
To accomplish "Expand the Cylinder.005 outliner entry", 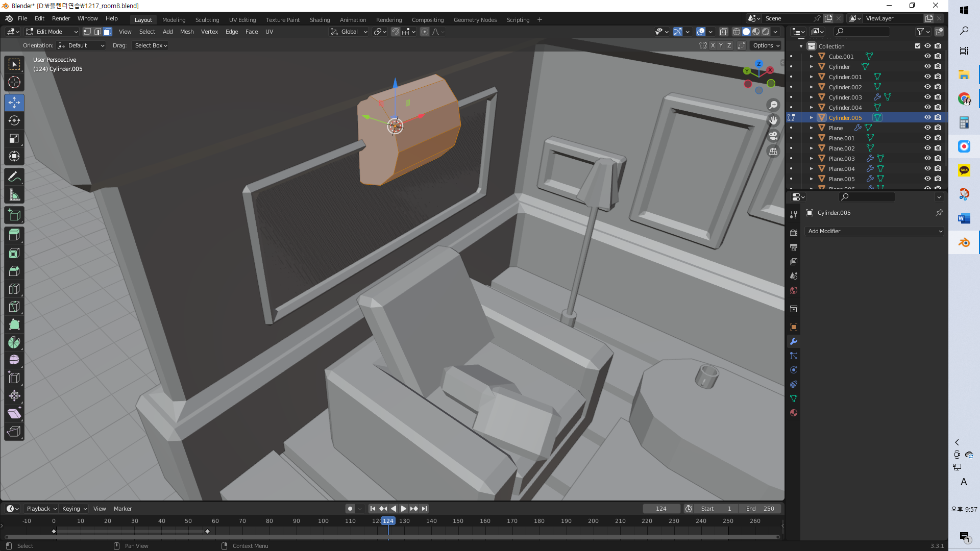I will coord(812,118).
